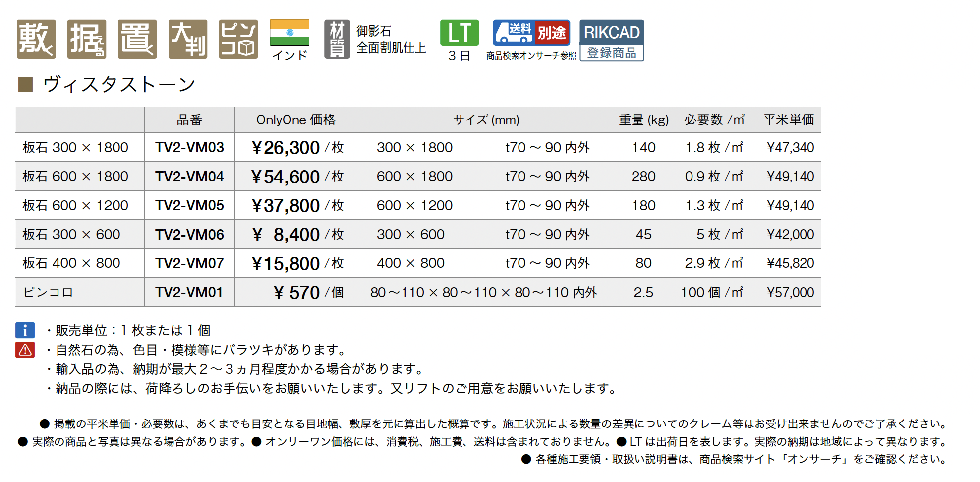The height and width of the screenshot is (482, 980).
Task: Select product code TV2-VM01 for ピンコロ
Action: point(189,292)
